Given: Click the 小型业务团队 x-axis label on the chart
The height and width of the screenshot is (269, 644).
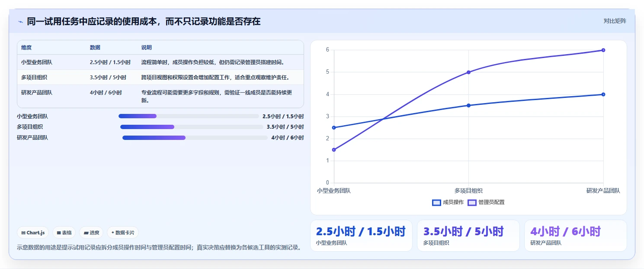Looking at the screenshot, I should click(x=334, y=191).
